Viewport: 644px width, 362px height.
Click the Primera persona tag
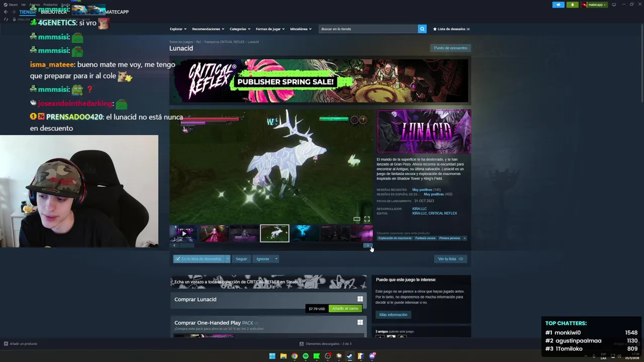tap(449, 238)
